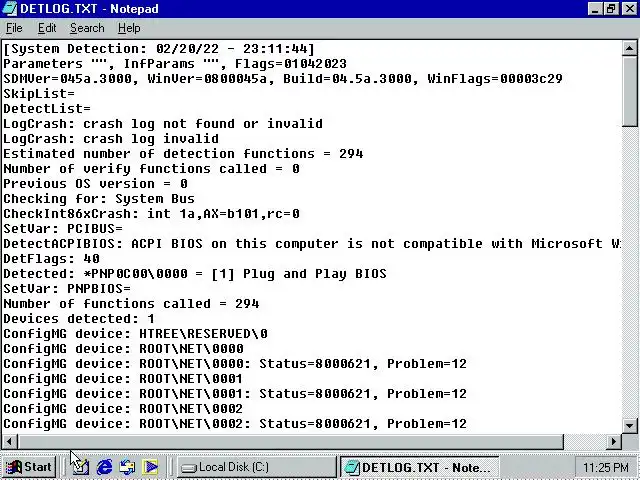Open the Search menu
The height and width of the screenshot is (480, 640).
click(87, 28)
